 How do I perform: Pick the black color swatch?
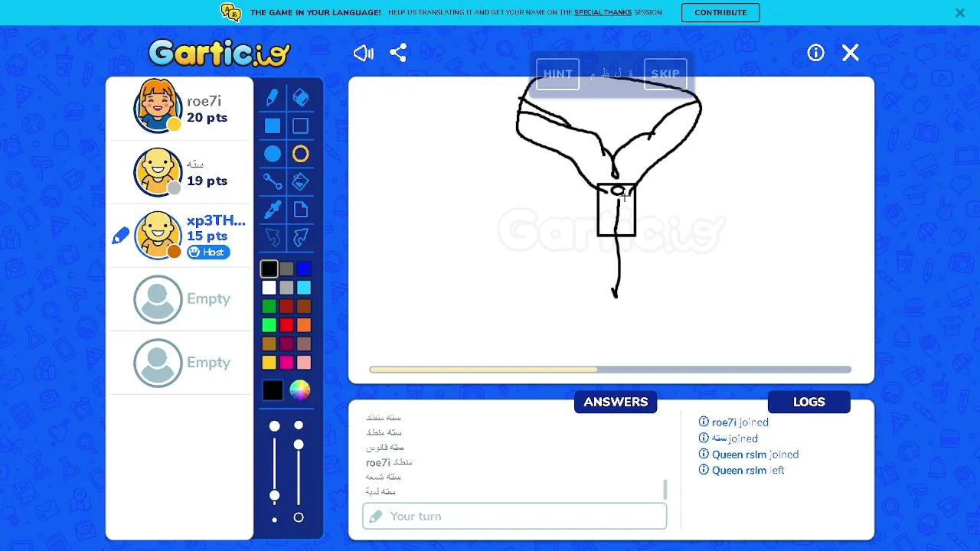269,269
